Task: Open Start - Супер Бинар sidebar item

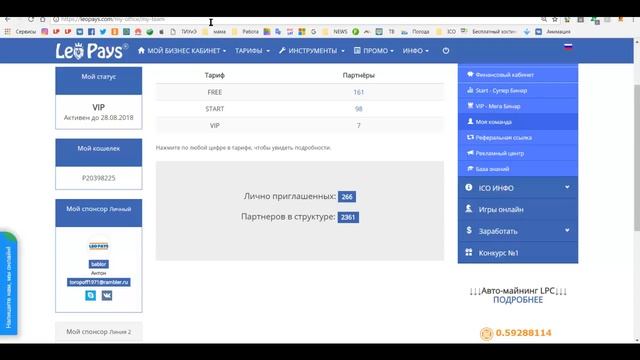Action: tap(518, 91)
